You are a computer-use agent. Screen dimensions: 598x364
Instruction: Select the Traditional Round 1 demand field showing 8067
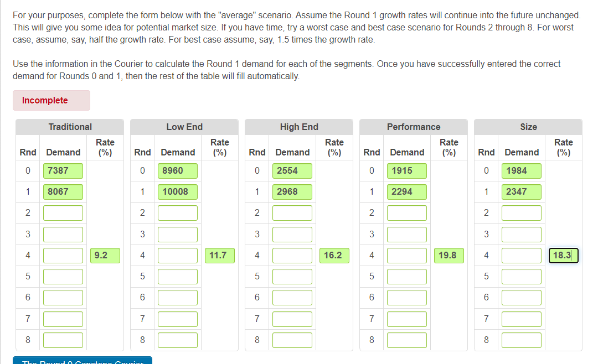click(63, 191)
